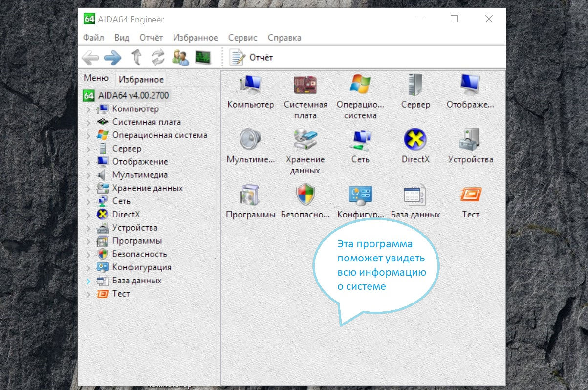Select Операционная система in the tree
The width and height of the screenshot is (588, 390).
159,135
